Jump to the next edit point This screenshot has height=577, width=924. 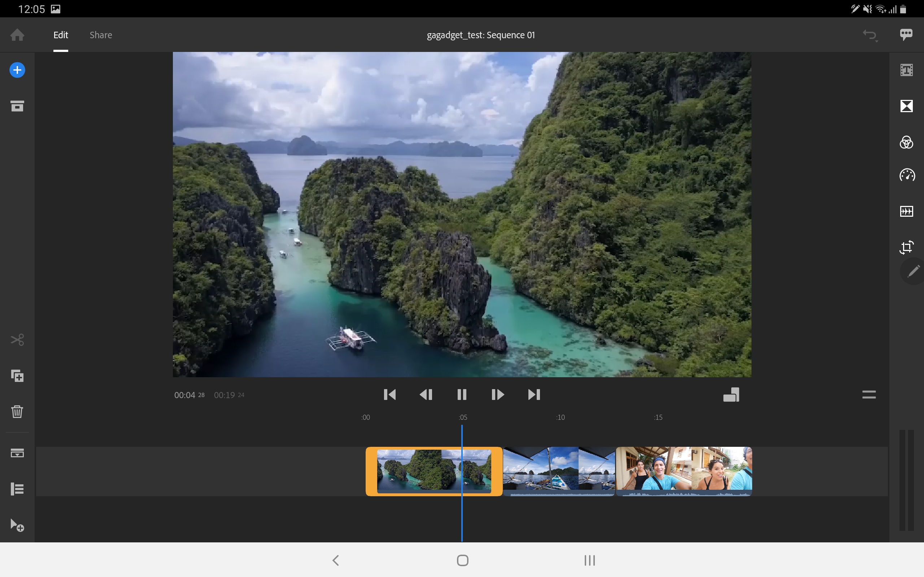[534, 395]
